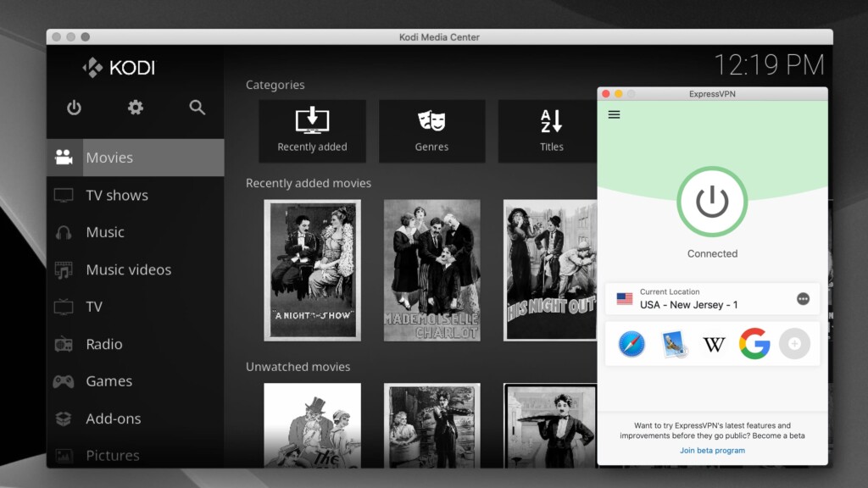This screenshot has width=868, height=488.
Task: Click the Join beta program link
Action: pyautogui.click(x=712, y=451)
